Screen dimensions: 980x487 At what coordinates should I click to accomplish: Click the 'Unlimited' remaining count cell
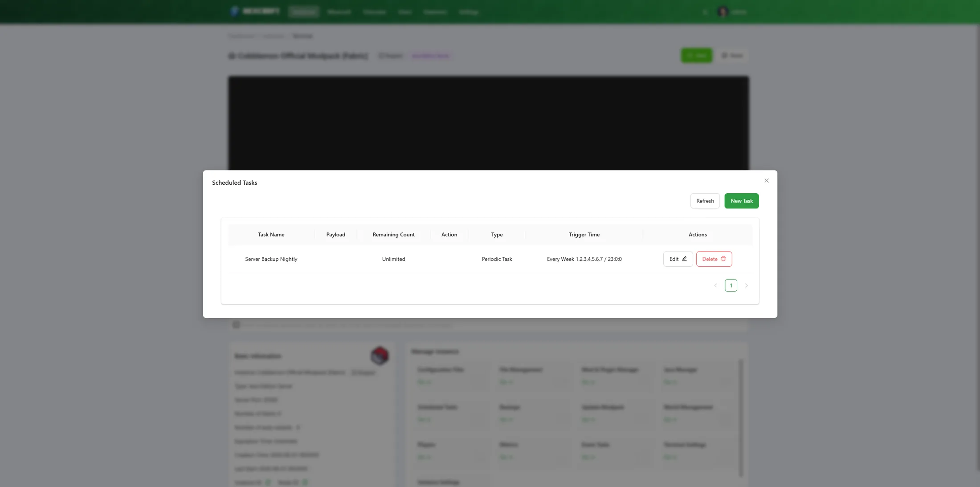(x=393, y=259)
